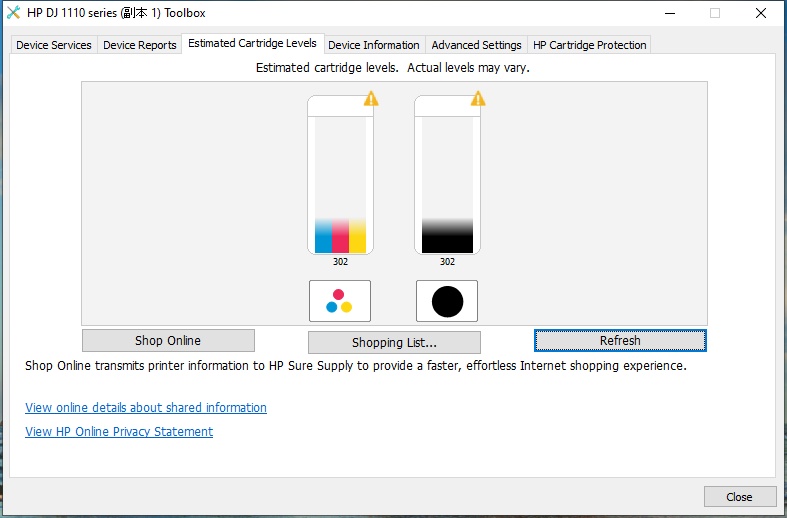
Task: Switch to HP Cartridge Protection tab
Action: coord(590,45)
